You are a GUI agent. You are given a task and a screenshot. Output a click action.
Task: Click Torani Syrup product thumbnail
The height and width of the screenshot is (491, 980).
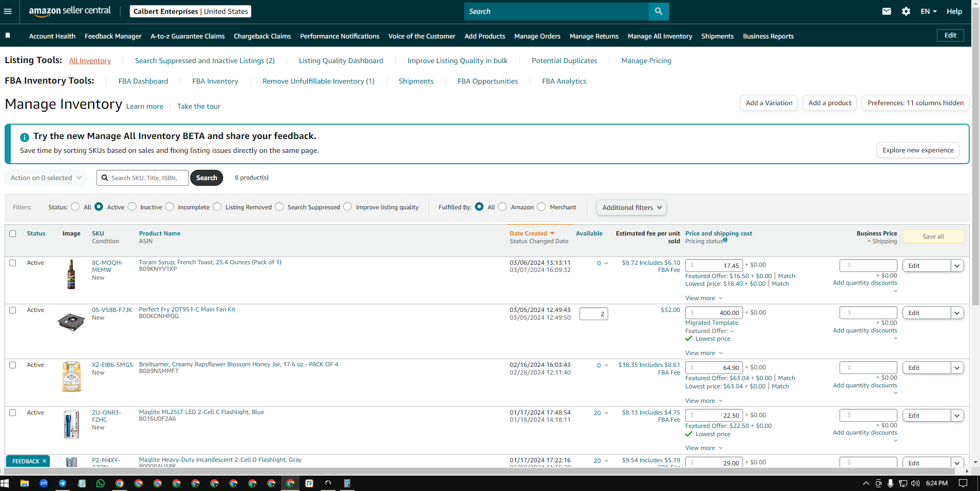[71, 274]
